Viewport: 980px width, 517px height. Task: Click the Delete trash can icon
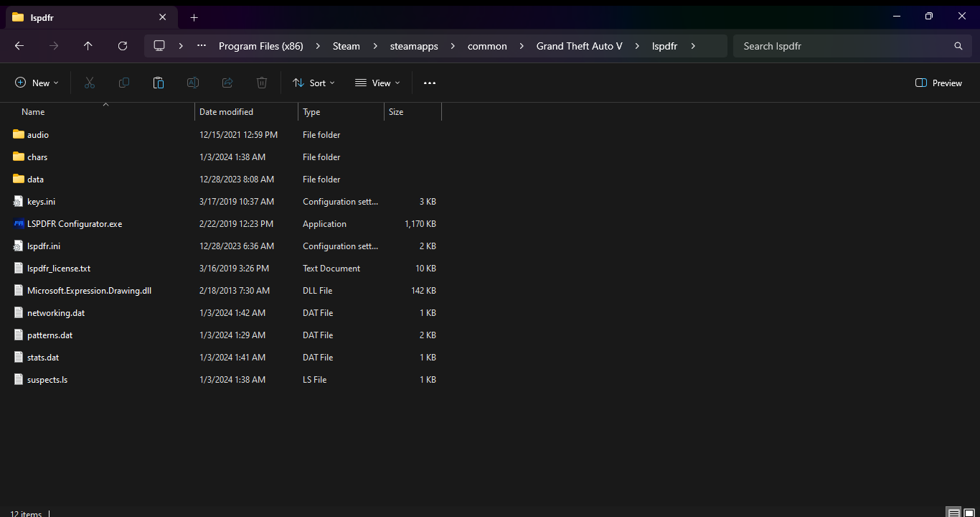point(262,83)
